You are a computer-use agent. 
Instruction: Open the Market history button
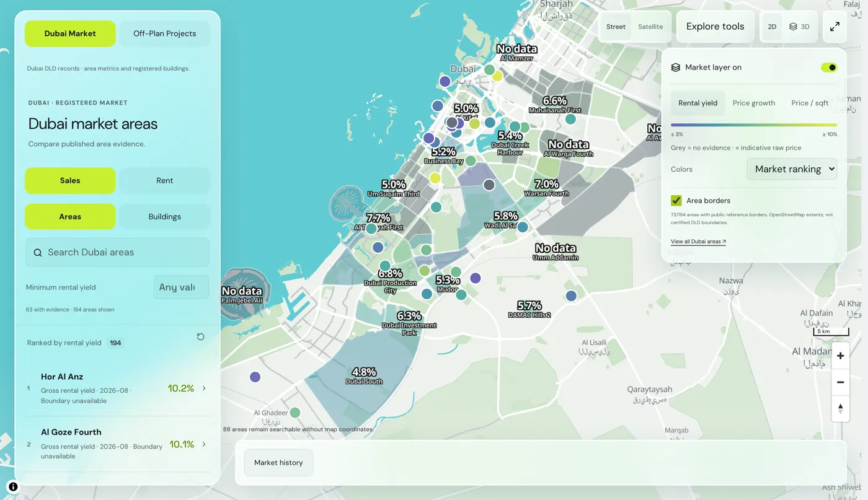point(278,463)
